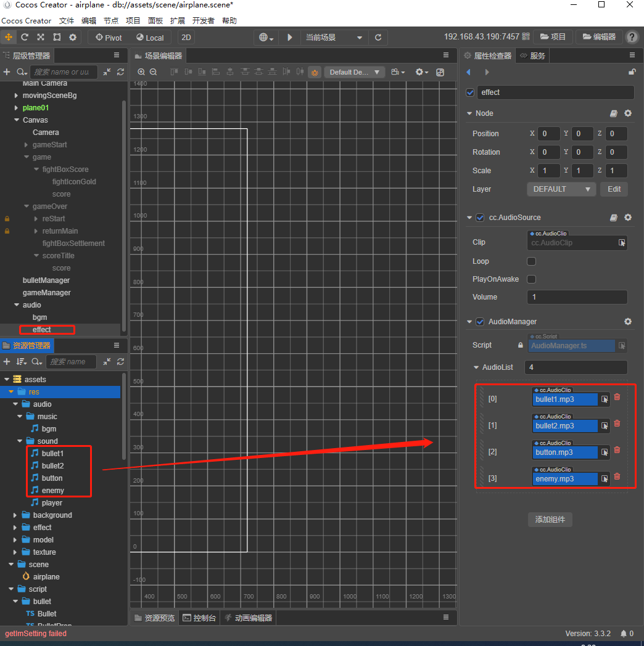Open cc.AudioSource gear settings menu
Viewport: 644px width, 646px height.
pos(628,217)
